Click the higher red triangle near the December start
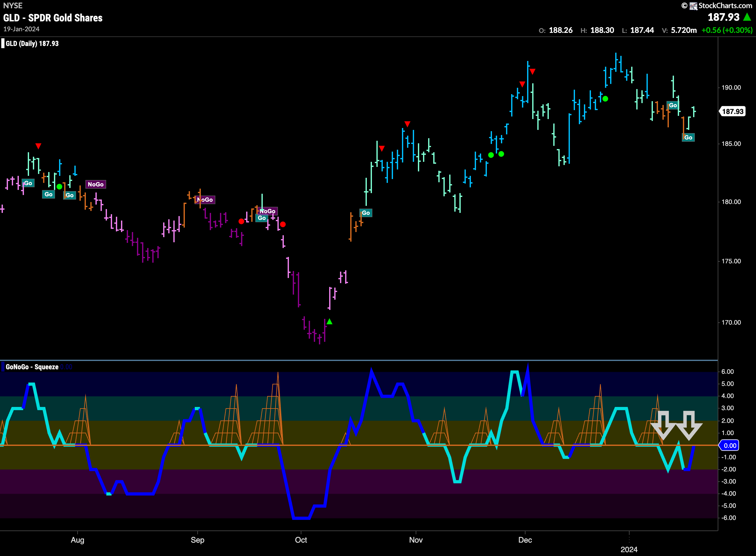This screenshot has height=556, width=756. 532,71
